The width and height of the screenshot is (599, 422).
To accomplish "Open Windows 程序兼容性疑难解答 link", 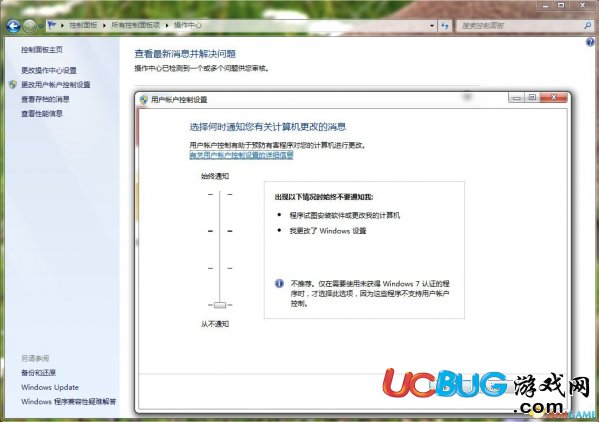I will click(x=68, y=402).
